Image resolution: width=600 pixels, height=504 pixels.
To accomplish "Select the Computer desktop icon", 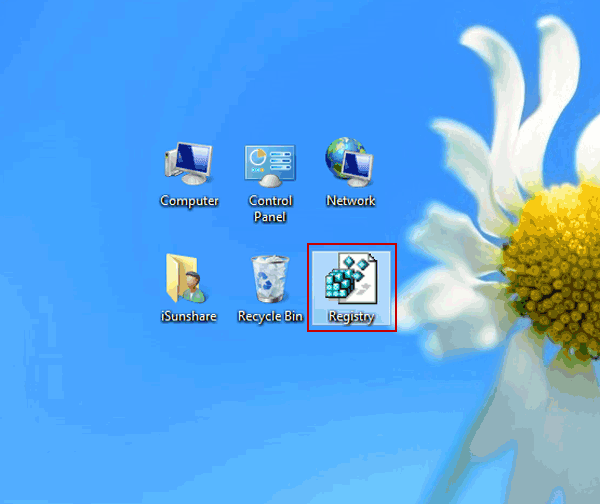I will click(x=189, y=163).
